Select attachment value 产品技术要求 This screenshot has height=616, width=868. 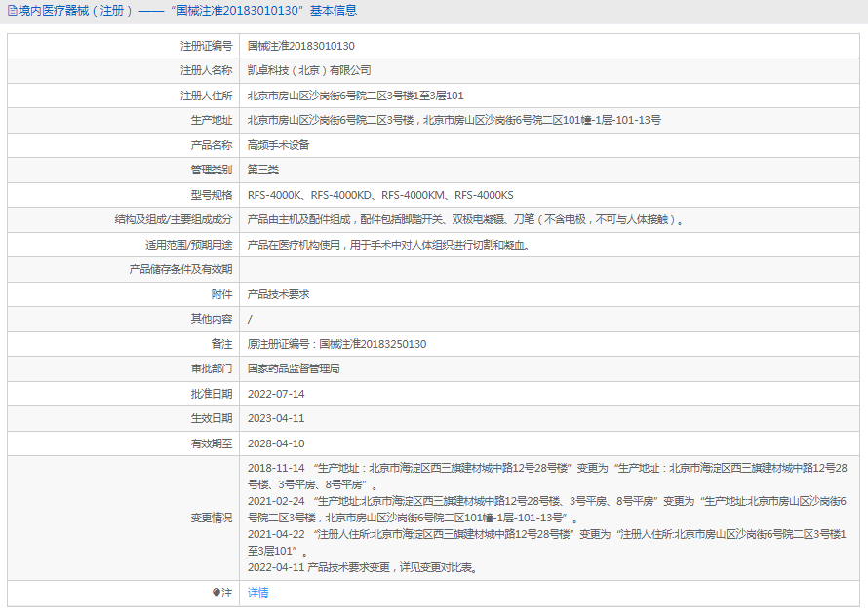[x=279, y=294]
